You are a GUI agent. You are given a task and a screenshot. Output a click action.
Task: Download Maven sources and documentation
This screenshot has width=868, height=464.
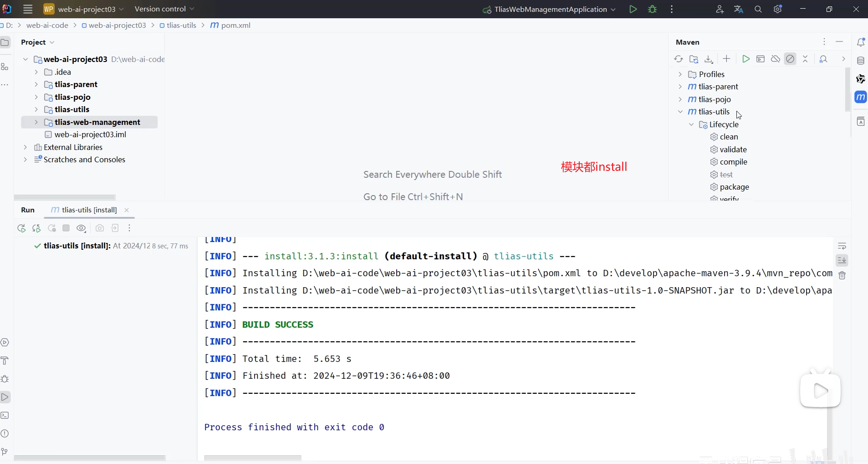click(709, 59)
